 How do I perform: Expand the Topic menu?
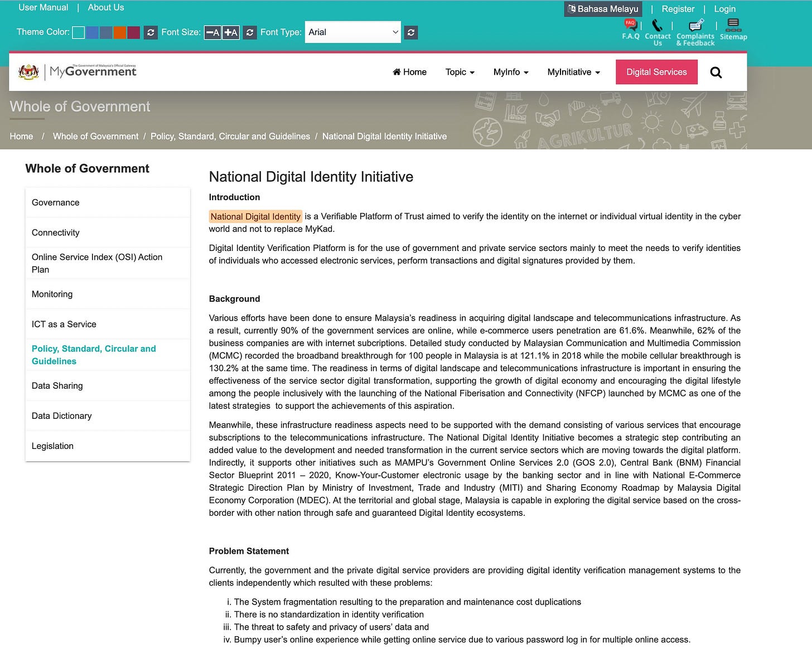(x=460, y=72)
